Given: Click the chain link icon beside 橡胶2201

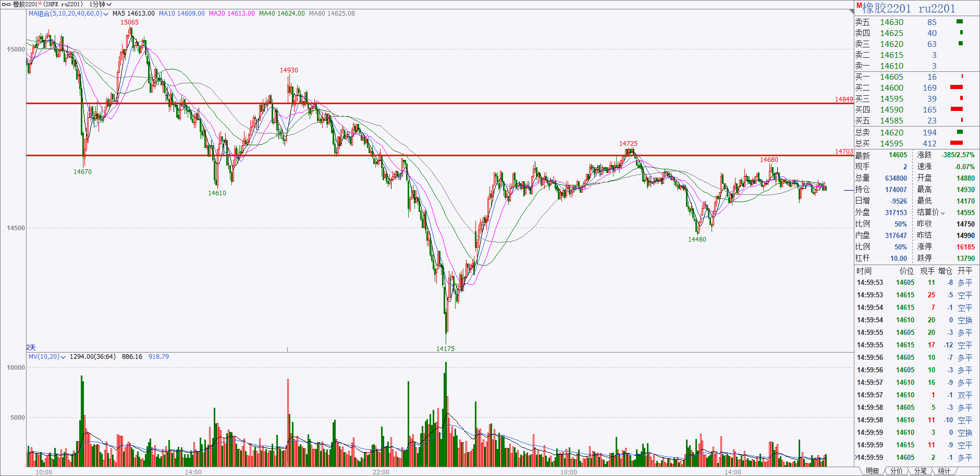Looking at the screenshot, I should pos(6,4).
